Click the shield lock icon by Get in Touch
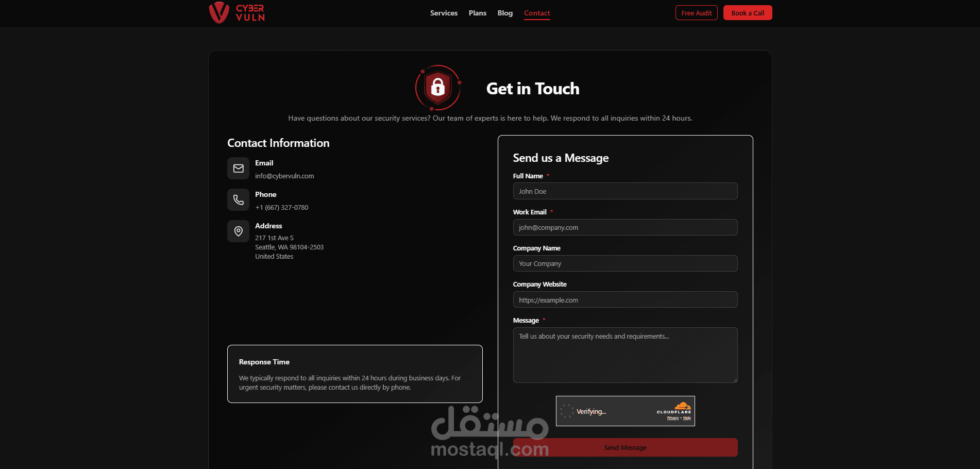The height and width of the screenshot is (469, 980). [438, 88]
